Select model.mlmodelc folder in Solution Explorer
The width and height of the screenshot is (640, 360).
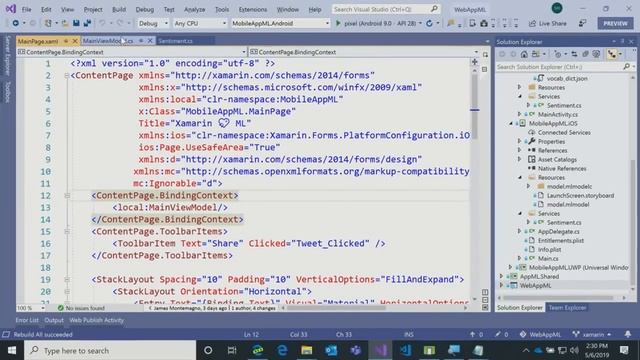(569, 186)
